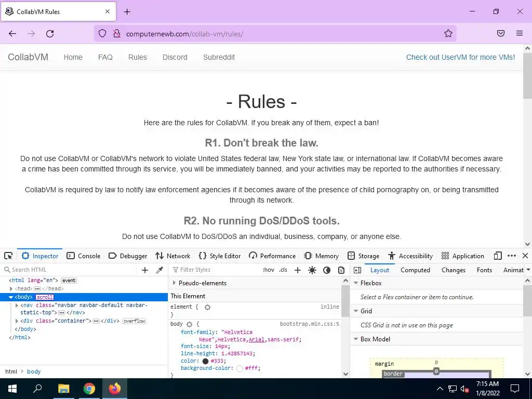Open the Subreddit navbar link
The width and height of the screenshot is (532, 399).
[x=219, y=57]
